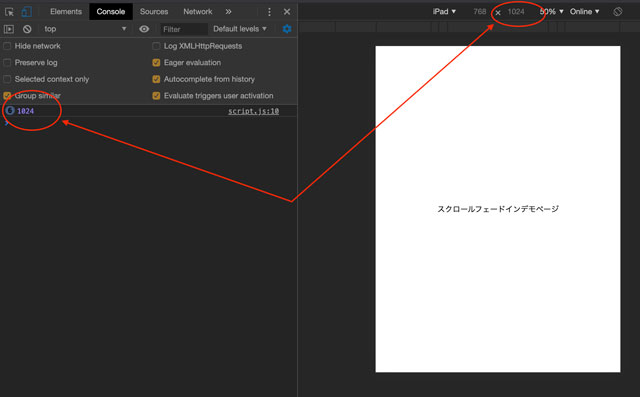Activate the inspect element picker icon
Image resolution: width=640 pixels, height=397 pixels.
click(9, 12)
